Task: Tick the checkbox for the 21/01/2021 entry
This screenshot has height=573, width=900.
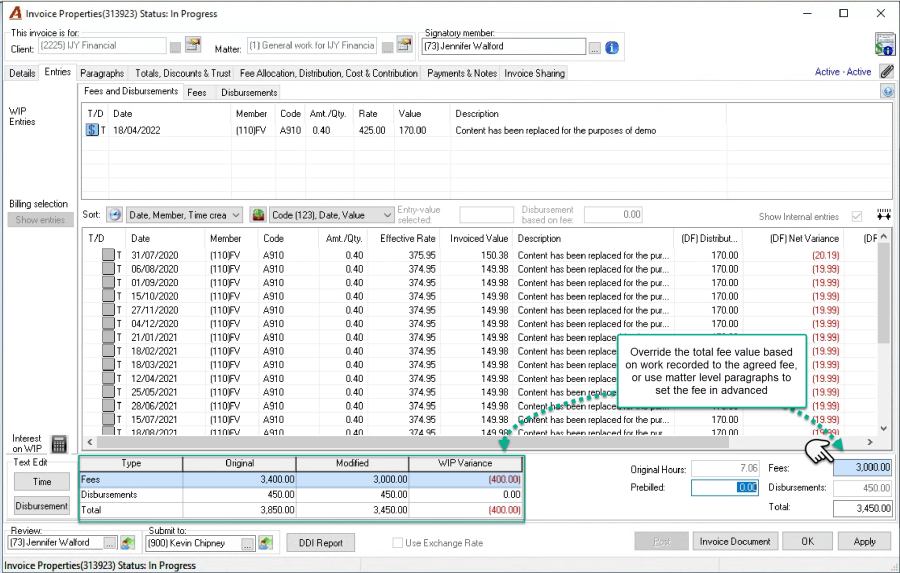Action: coord(108,337)
